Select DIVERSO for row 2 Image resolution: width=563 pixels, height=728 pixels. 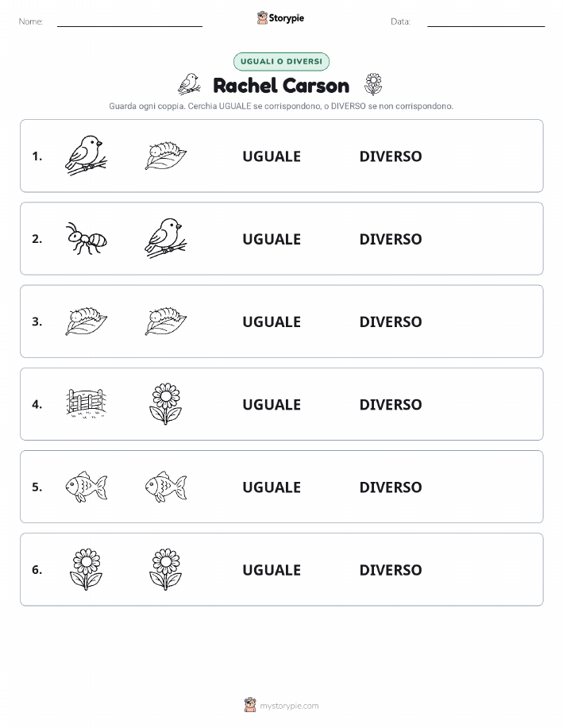(x=391, y=239)
